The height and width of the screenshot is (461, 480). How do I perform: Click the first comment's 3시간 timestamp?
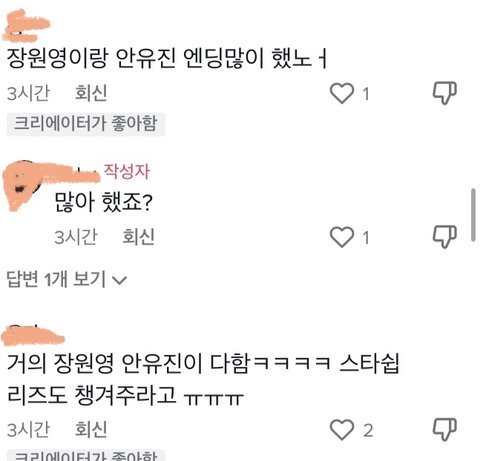point(28,93)
